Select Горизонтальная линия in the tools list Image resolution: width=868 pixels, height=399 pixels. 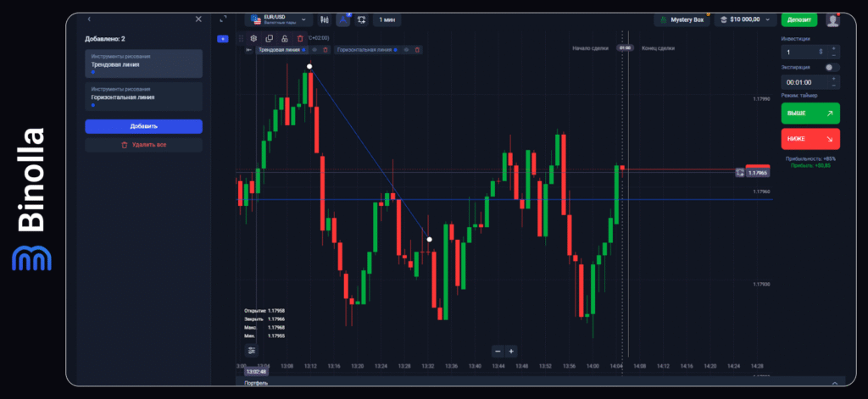tap(143, 97)
